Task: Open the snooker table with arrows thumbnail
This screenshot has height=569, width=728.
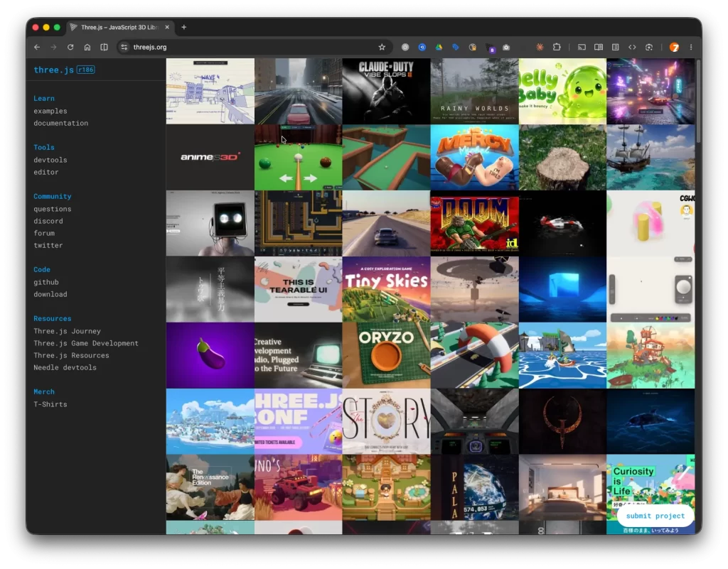Action: [x=298, y=157]
